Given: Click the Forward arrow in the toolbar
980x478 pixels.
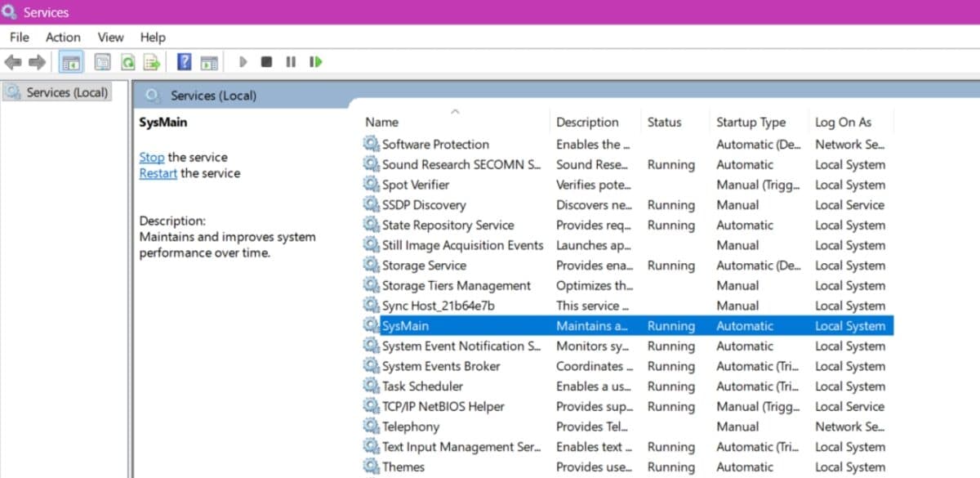Looking at the screenshot, I should point(37,62).
